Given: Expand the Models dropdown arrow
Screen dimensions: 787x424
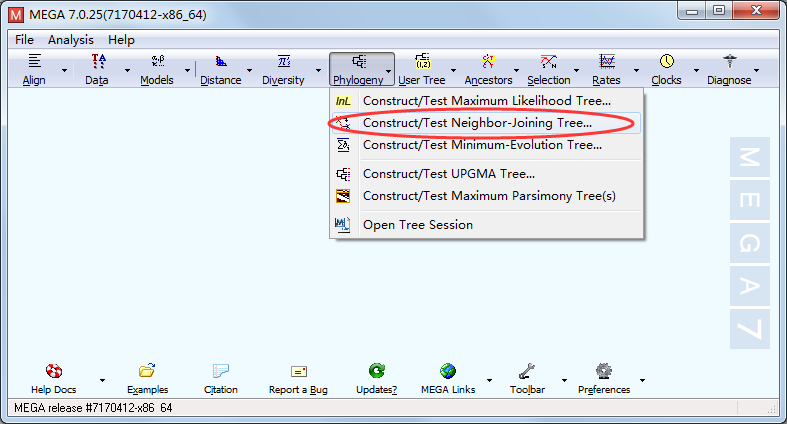Looking at the screenshot, I should click(x=187, y=70).
